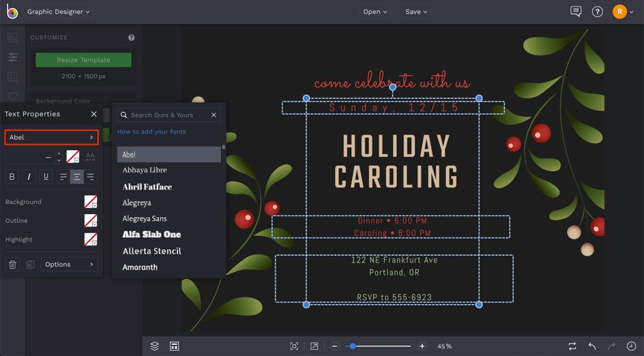Click the zoom in plus icon
This screenshot has height=356, width=644.
[422, 346]
